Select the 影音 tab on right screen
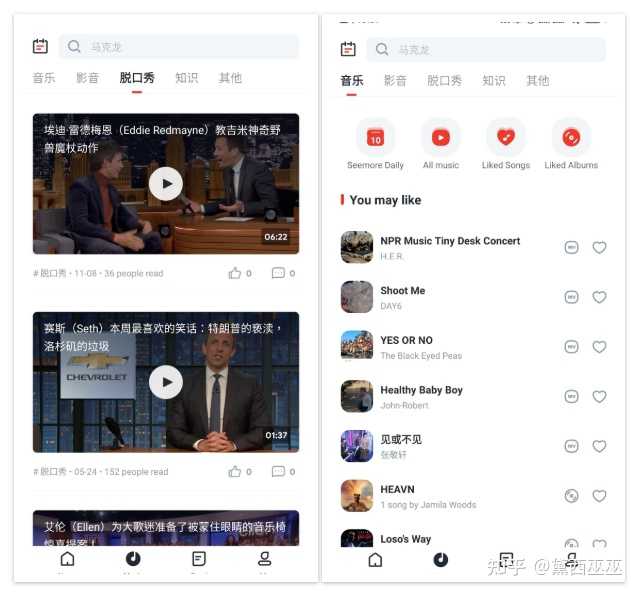 (x=395, y=80)
